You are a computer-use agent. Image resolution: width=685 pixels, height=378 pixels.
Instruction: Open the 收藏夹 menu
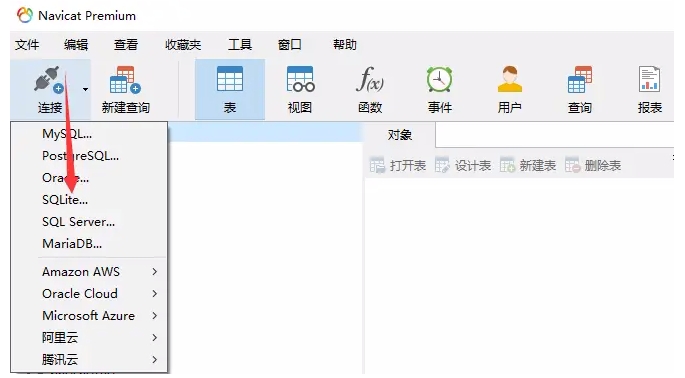click(x=183, y=45)
